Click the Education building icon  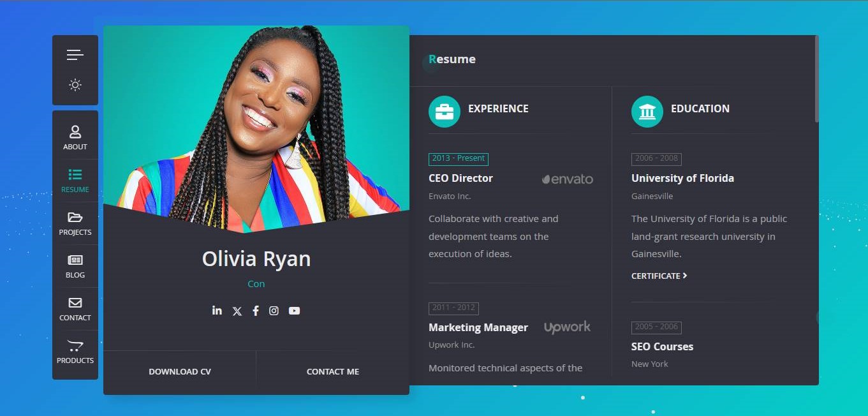[647, 112]
